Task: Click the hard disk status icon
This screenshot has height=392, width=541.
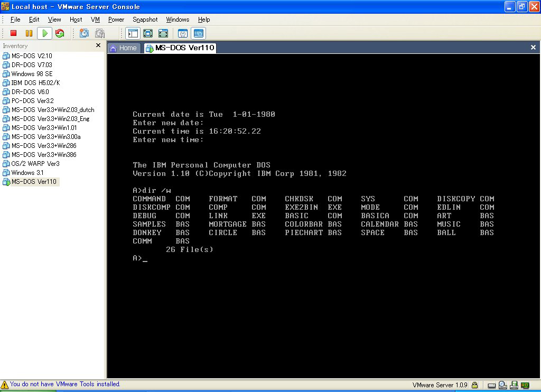Action: pyautogui.click(x=492, y=386)
